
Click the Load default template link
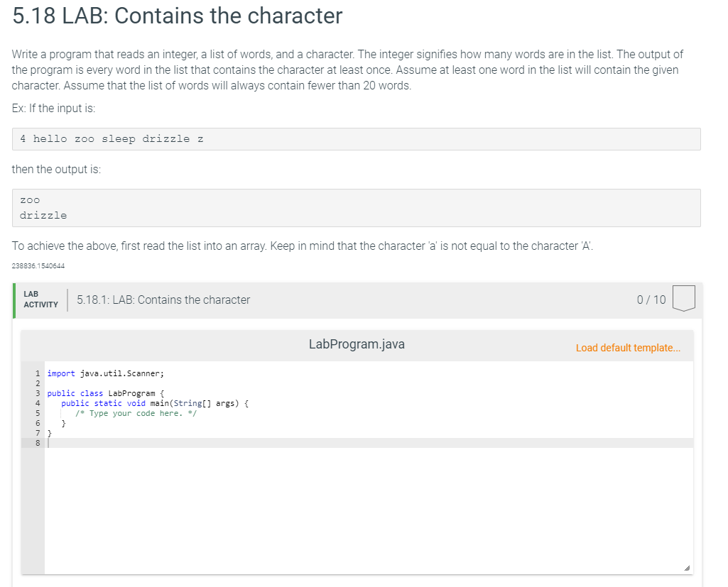pyautogui.click(x=628, y=348)
